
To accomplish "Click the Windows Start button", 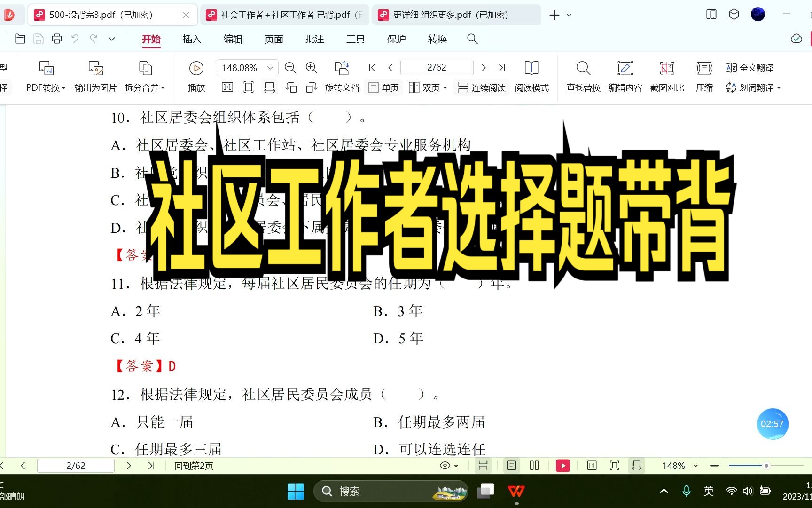I will point(296,492).
